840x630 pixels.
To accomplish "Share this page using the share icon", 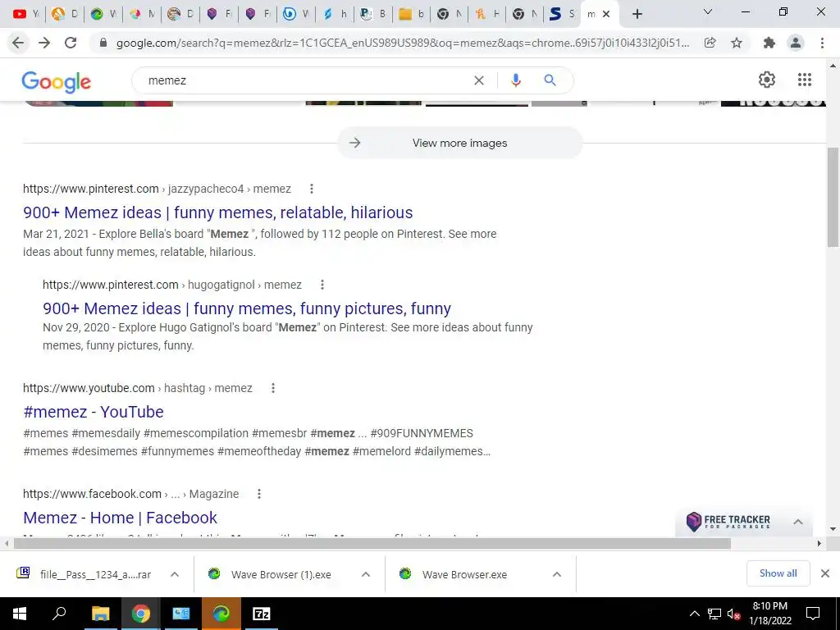I will pyautogui.click(x=710, y=43).
